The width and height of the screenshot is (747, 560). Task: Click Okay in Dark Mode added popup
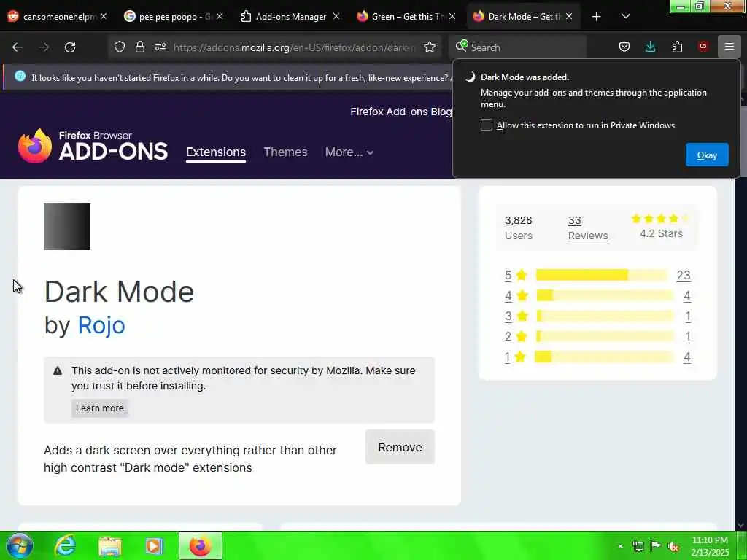[707, 155]
